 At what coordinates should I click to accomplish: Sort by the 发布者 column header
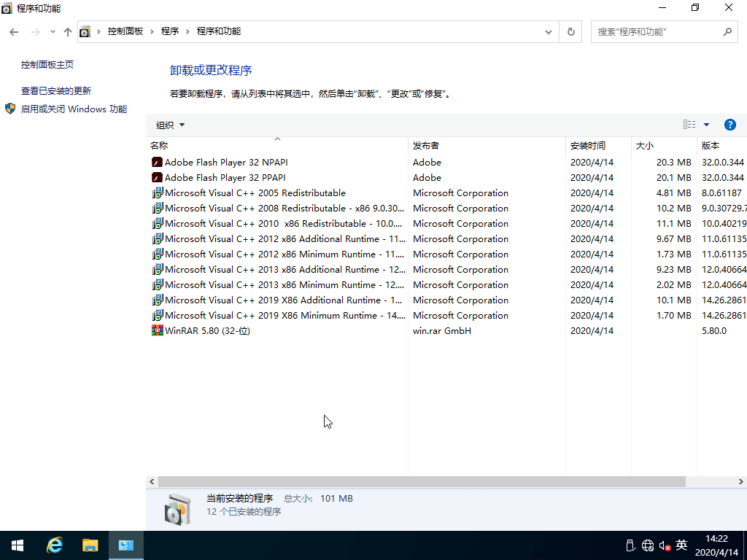[x=487, y=146]
